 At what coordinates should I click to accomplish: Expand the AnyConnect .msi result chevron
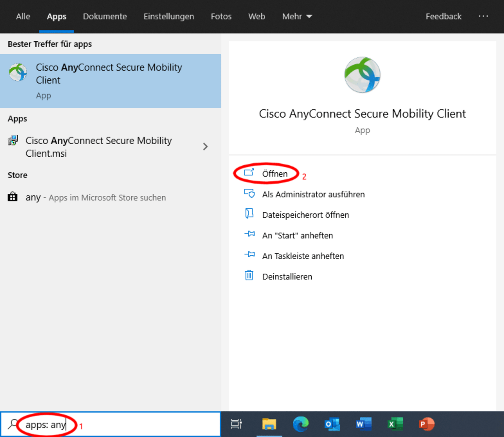pyautogui.click(x=205, y=147)
